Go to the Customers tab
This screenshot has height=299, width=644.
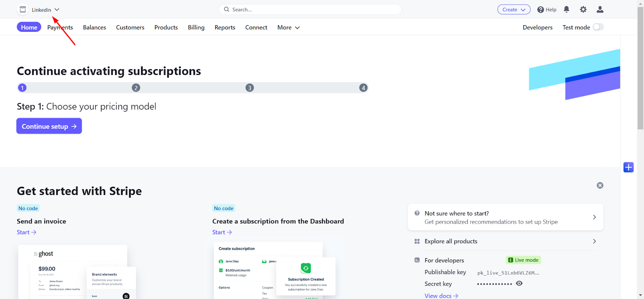click(130, 27)
